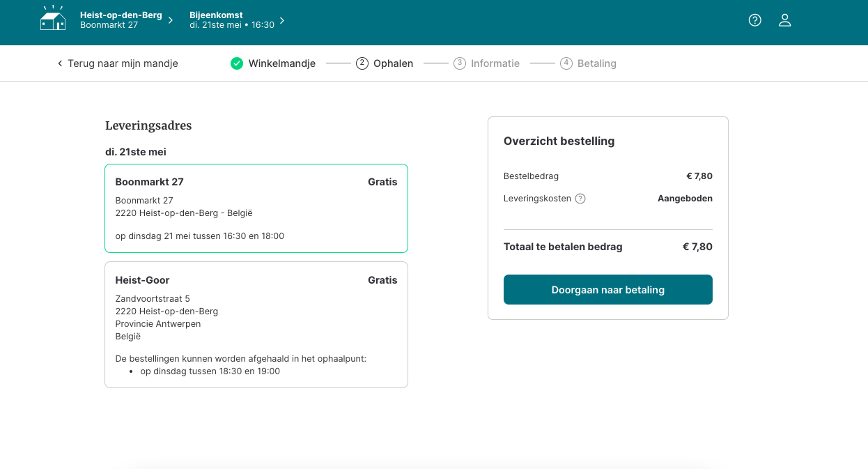Click the Overzicht bestelling heading
868x469 pixels.
coord(559,141)
